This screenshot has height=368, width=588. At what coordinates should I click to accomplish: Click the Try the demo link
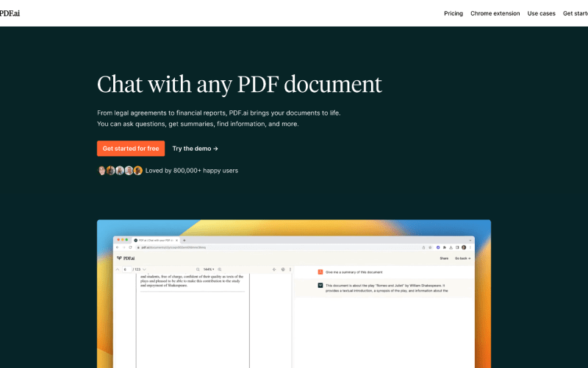195,149
